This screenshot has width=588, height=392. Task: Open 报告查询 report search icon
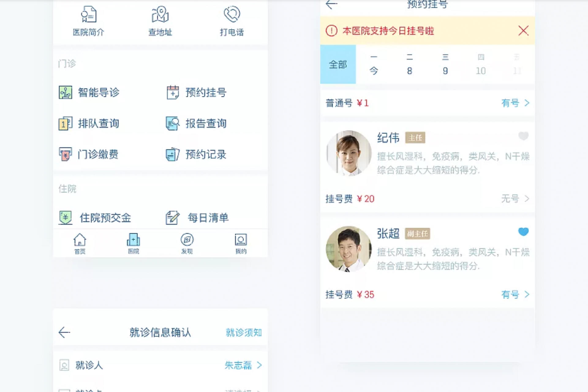point(173,123)
